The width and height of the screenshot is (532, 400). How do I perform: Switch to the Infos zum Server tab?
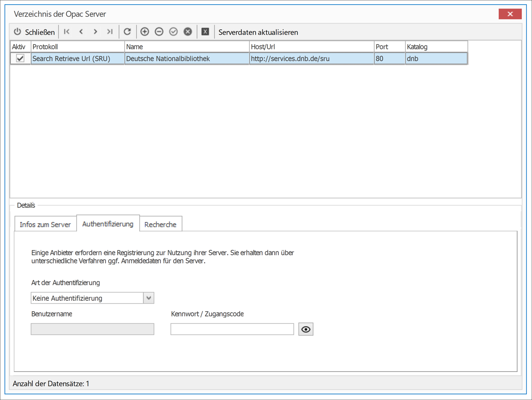coord(45,224)
